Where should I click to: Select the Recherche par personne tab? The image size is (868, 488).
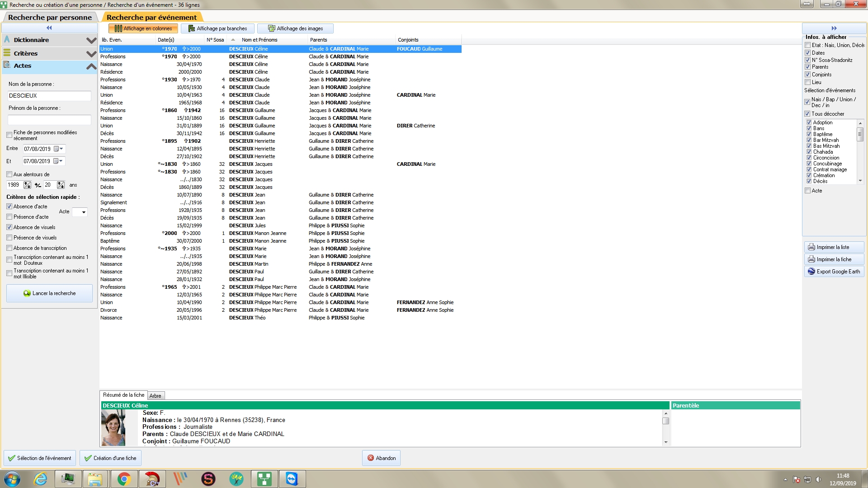point(50,17)
